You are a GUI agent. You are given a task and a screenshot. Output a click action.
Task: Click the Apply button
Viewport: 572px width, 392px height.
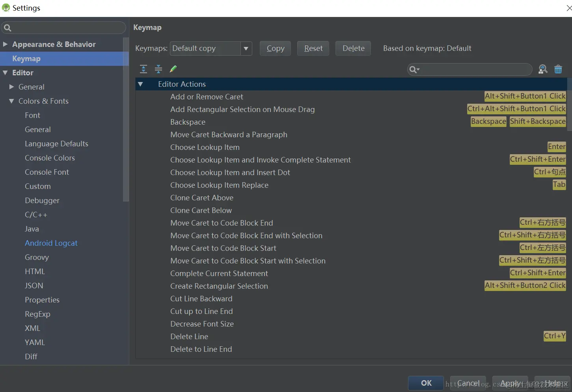point(510,383)
